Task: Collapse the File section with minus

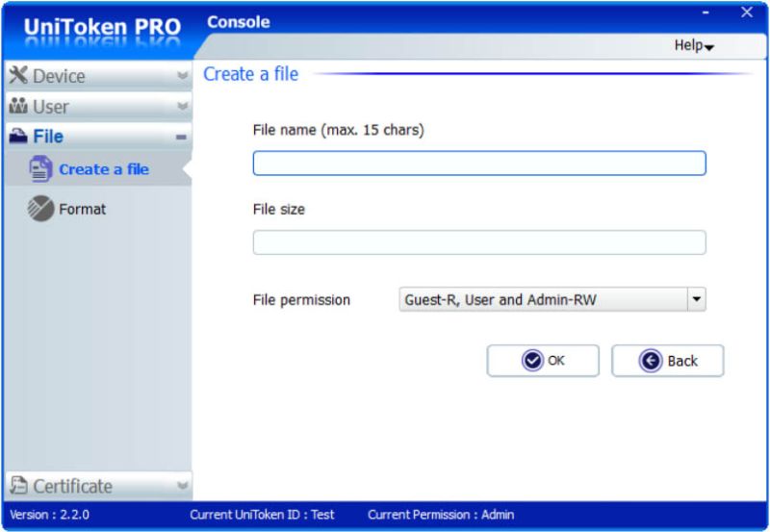Action: point(181,138)
